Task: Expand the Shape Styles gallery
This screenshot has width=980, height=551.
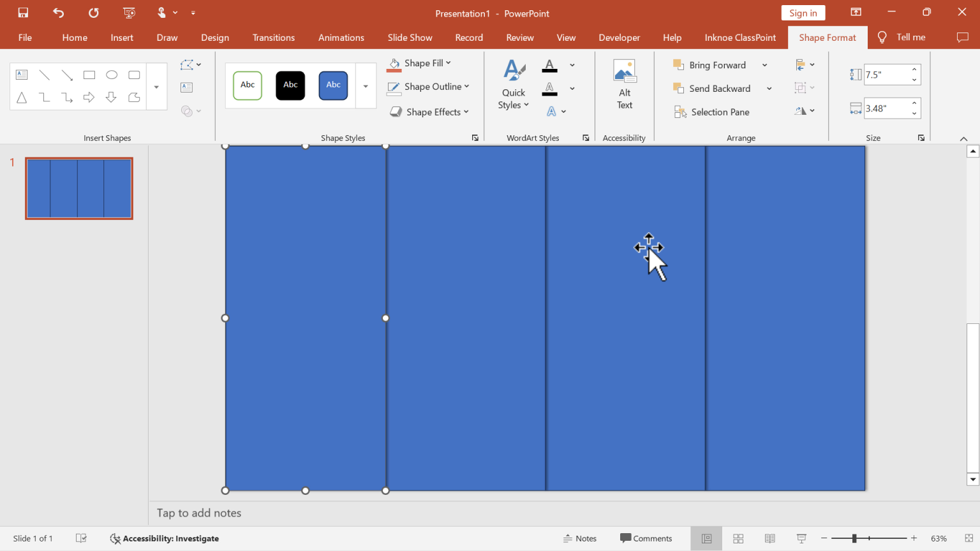Action: (x=366, y=86)
